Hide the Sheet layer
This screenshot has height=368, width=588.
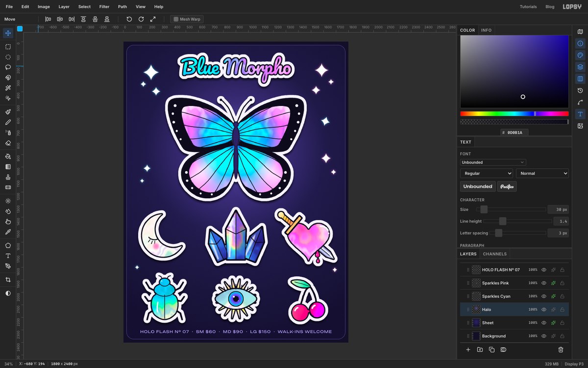click(x=544, y=323)
